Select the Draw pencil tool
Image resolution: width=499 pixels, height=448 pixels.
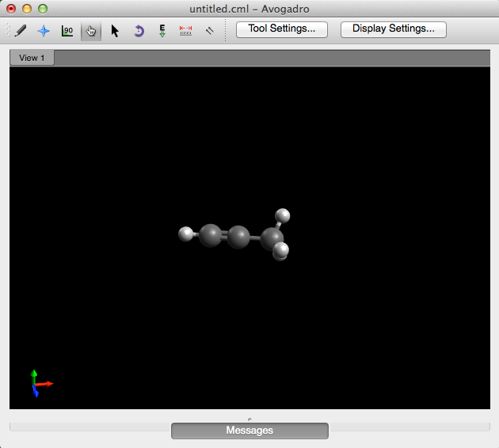point(21,31)
